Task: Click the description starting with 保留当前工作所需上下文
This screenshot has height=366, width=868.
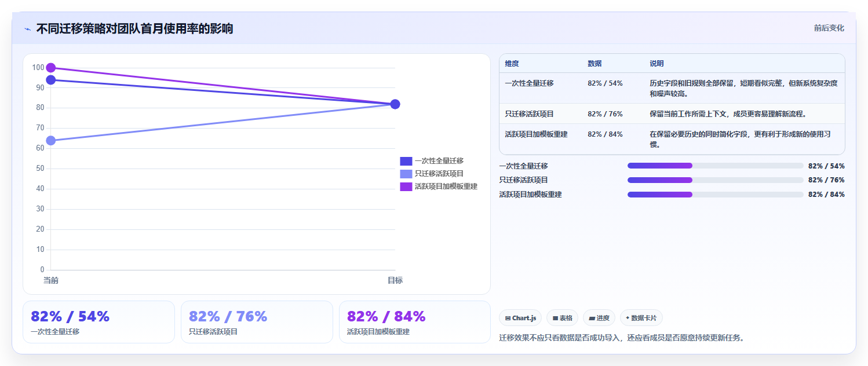Action: [728, 114]
